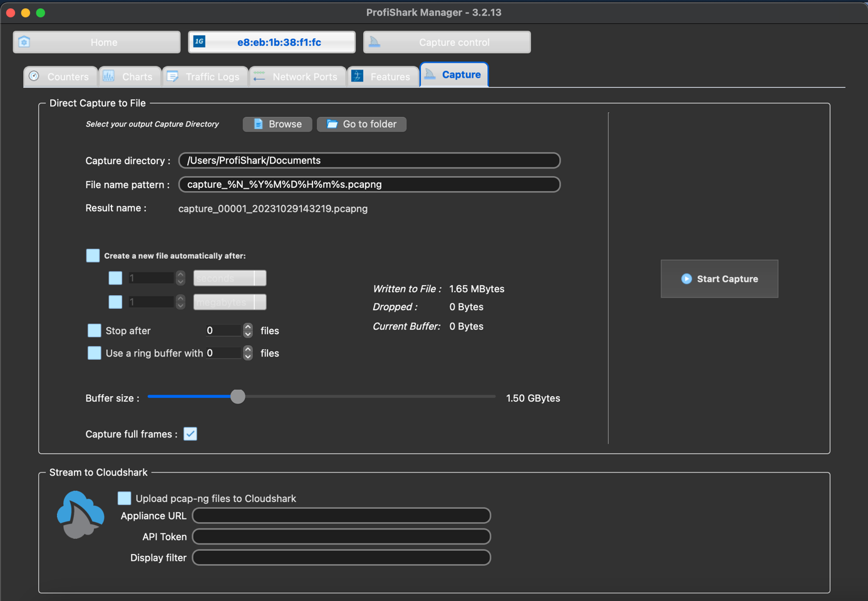Click Stop after files stepper arrows
The image size is (868, 601).
point(248,330)
